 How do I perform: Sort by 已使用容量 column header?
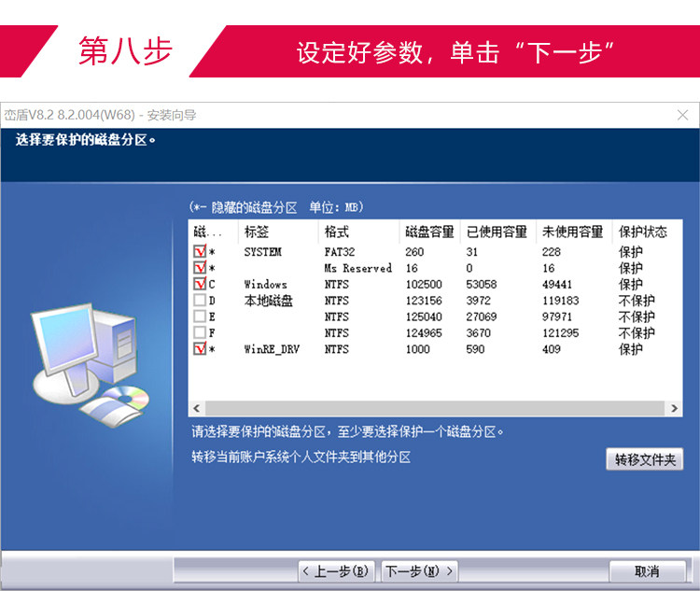tap(498, 232)
